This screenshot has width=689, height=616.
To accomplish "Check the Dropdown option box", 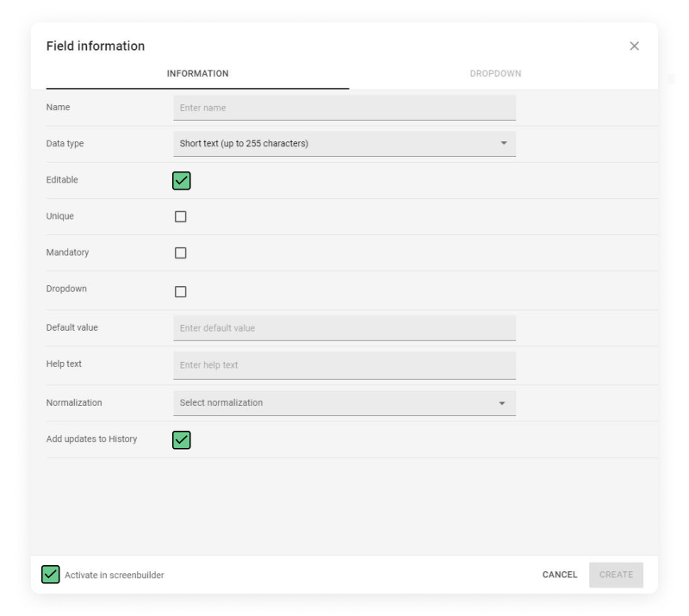I will (181, 291).
